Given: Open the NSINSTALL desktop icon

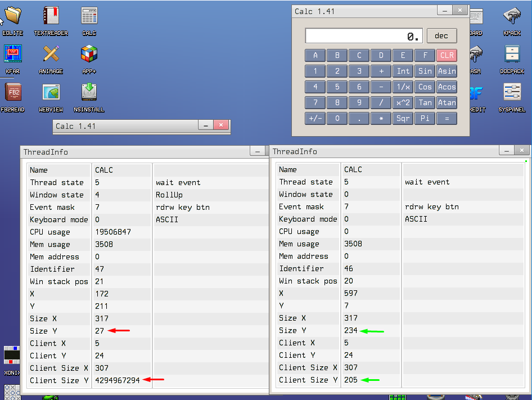Looking at the screenshot, I should [x=89, y=93].
